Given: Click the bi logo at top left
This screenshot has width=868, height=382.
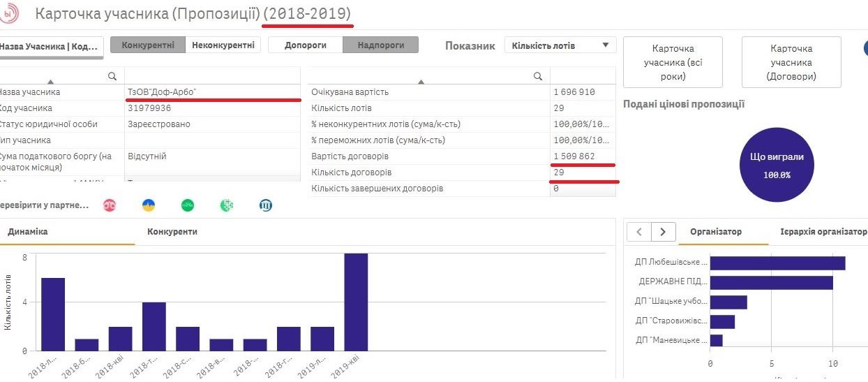Looking at the screenshot, I should [x=10, y=14].
